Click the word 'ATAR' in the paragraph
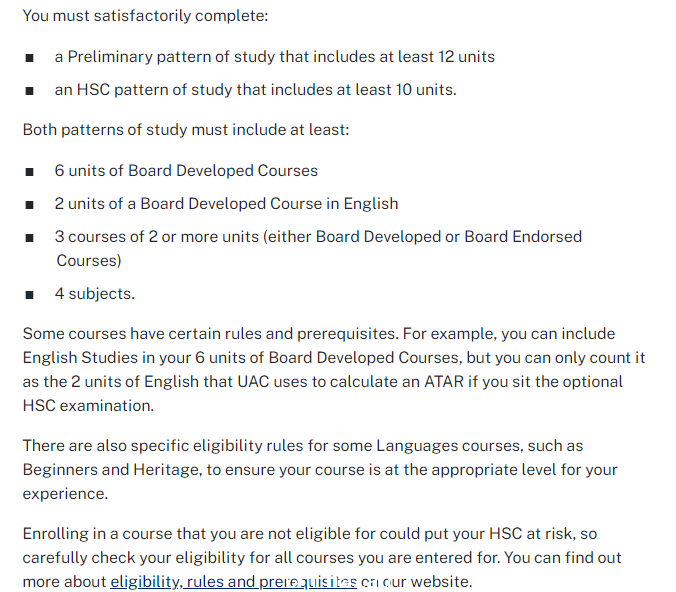The image size is (676, 592). click(444, 382)
